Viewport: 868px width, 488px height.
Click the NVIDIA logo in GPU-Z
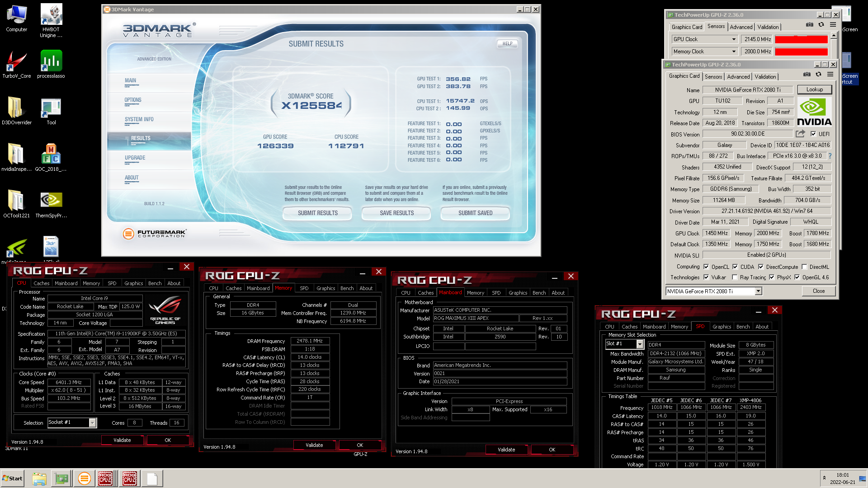814,112
